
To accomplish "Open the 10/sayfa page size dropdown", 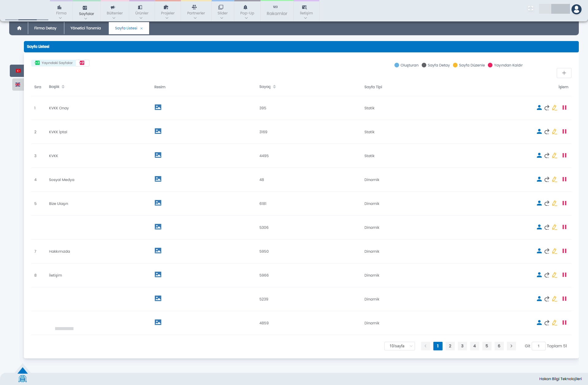I will (x=400, y=346).
